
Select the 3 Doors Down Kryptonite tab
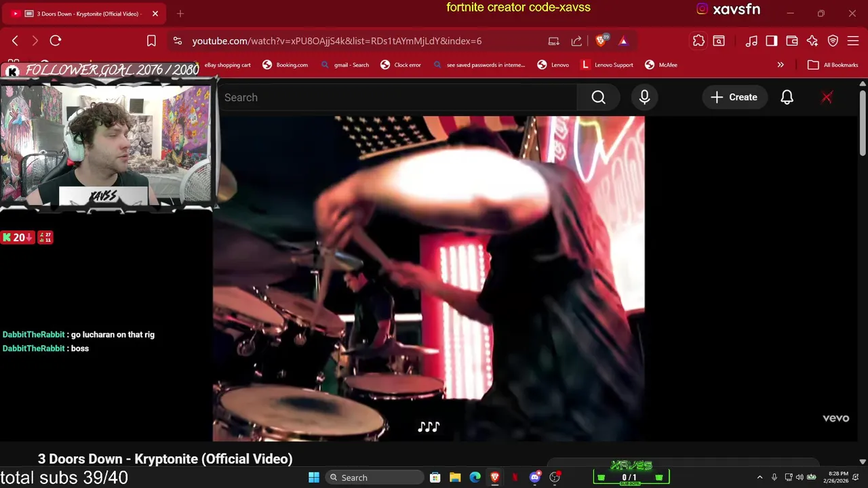point(85,14)
